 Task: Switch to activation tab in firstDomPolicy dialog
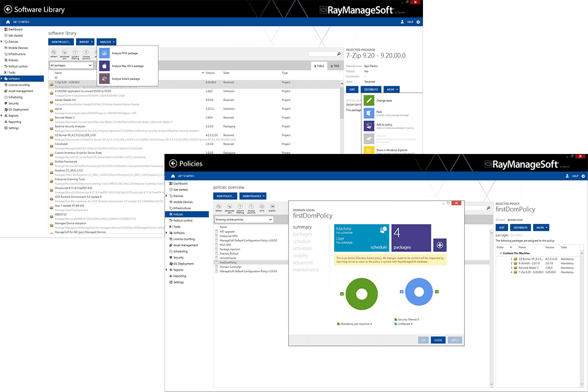click(x=302, y=248)
